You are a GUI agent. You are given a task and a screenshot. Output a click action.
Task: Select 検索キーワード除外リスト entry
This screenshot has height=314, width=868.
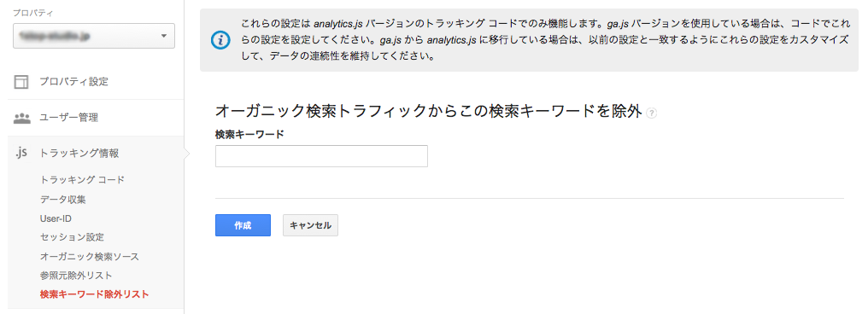tap(95, 294)
